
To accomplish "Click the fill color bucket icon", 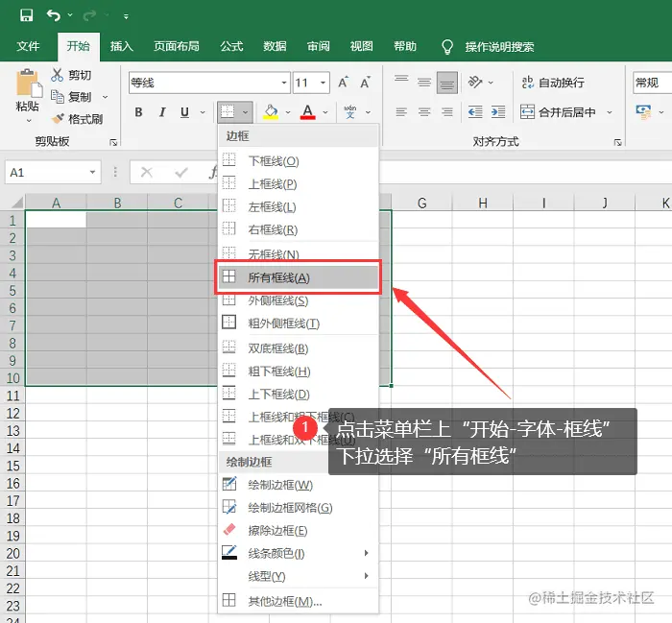I will pyautogui.click(x=271, y=112).
